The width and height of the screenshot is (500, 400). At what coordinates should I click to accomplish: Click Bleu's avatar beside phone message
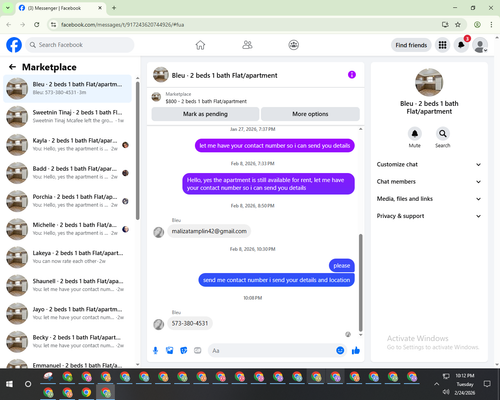159,324
